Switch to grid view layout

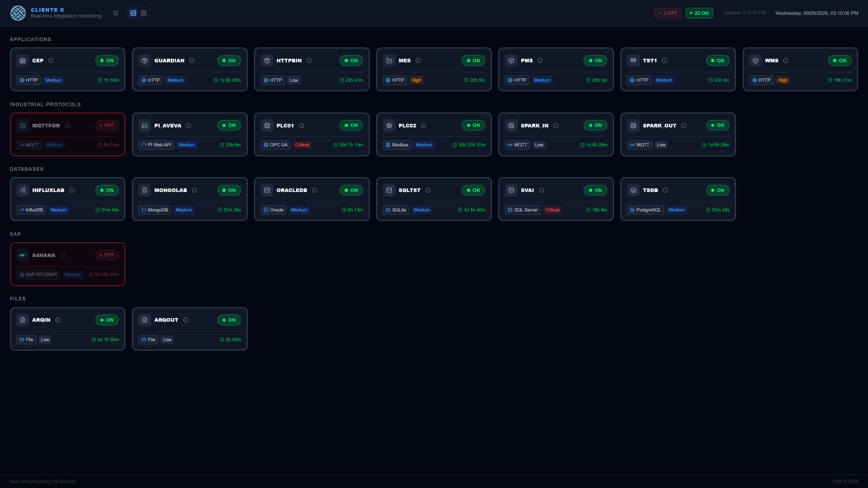point(144,13)
